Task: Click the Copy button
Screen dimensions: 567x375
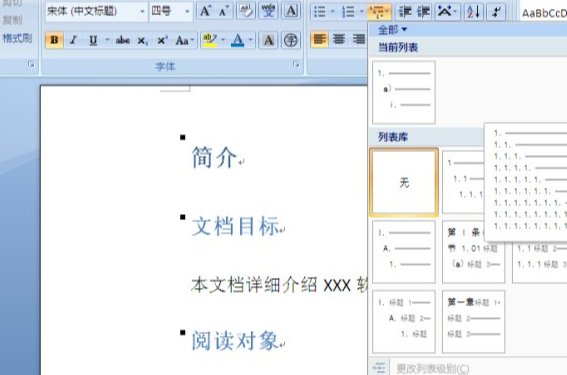Action: [x=12, y=20]
